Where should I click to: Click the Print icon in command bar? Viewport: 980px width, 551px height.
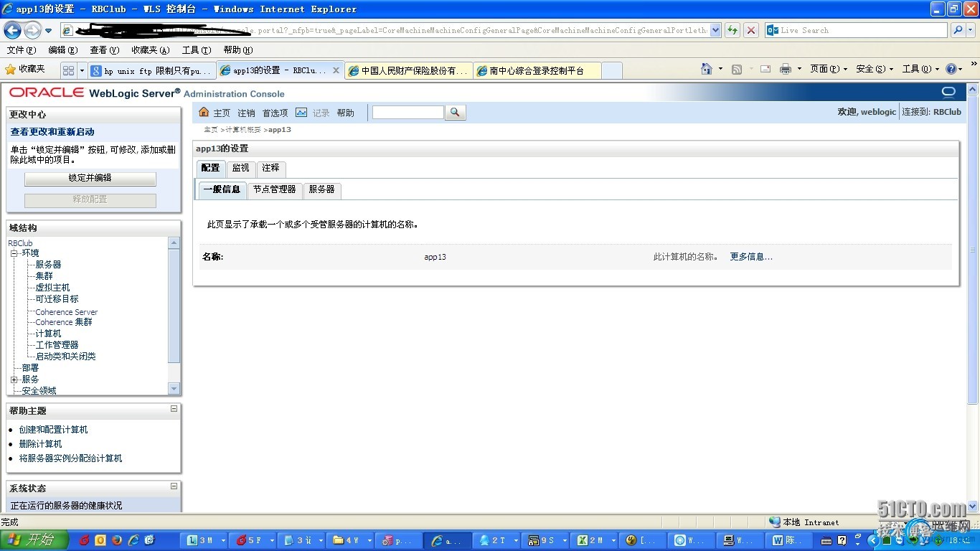[786, 69]
